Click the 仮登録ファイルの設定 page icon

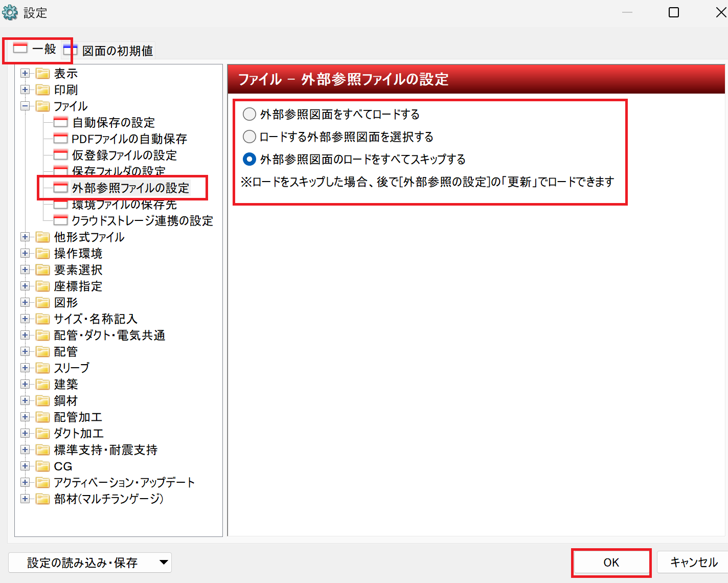(x=60, y=155)
